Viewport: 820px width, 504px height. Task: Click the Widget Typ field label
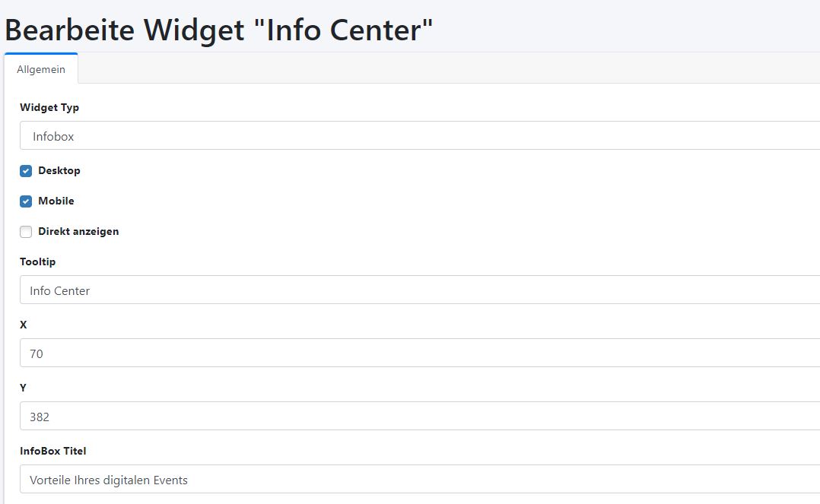49,107
